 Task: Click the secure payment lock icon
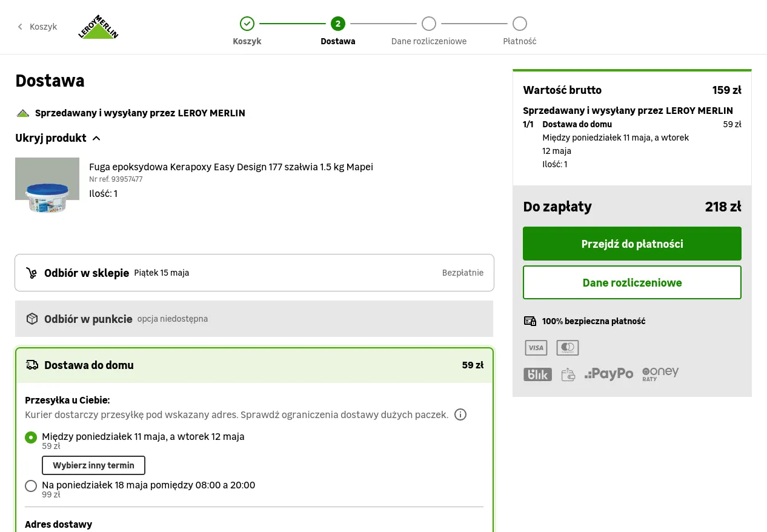point(530,321)
